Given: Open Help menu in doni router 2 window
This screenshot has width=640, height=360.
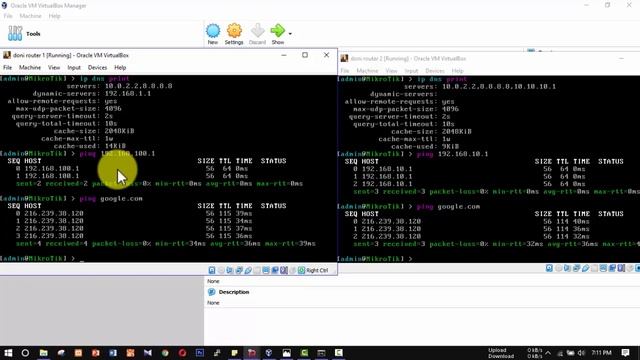Looking at the screenshot, I should [457, 71].
